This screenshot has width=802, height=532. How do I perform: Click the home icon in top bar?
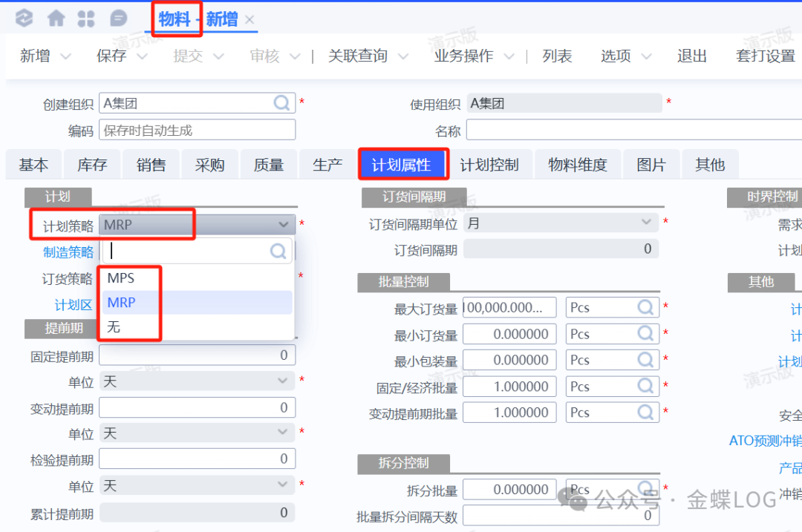click(56, 19)
